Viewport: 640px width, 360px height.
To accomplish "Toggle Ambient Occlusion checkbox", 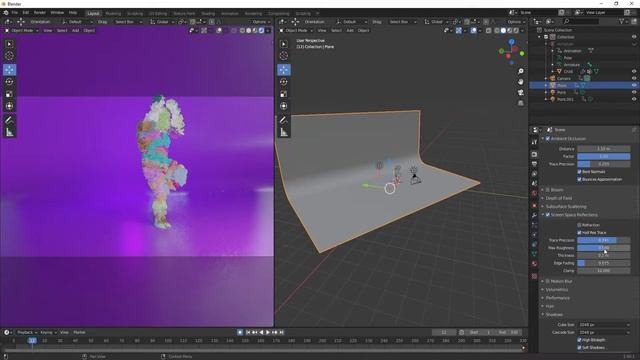I will point(548,139).
